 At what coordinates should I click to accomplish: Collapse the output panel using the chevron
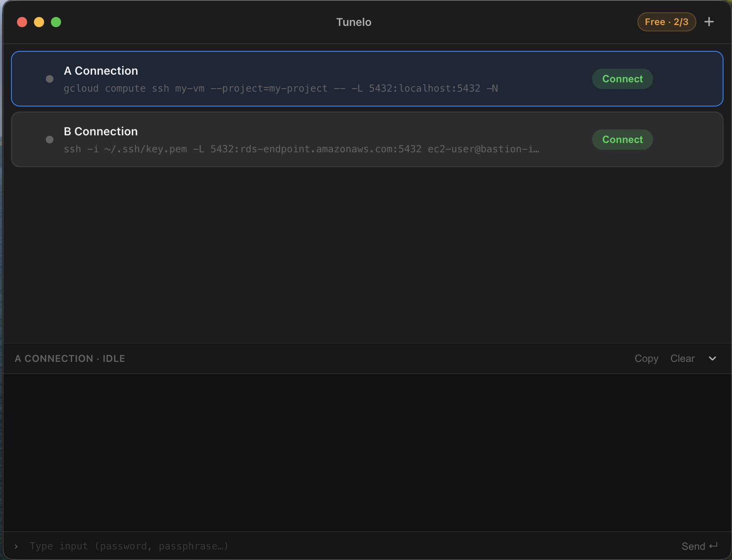click(x=712, y=358)
